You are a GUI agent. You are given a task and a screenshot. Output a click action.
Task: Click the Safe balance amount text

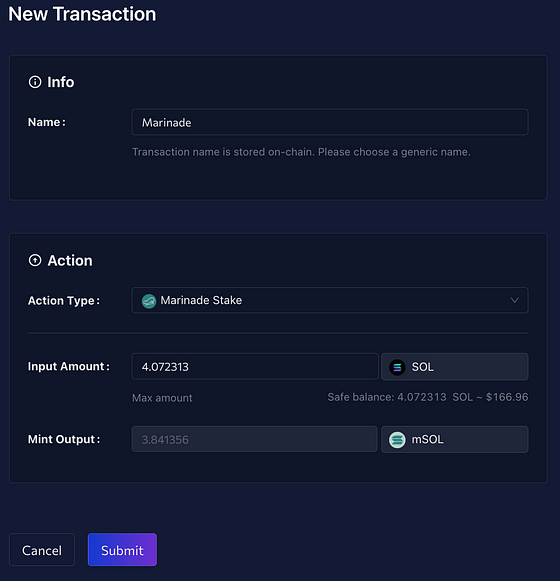[x=428, y=397]
